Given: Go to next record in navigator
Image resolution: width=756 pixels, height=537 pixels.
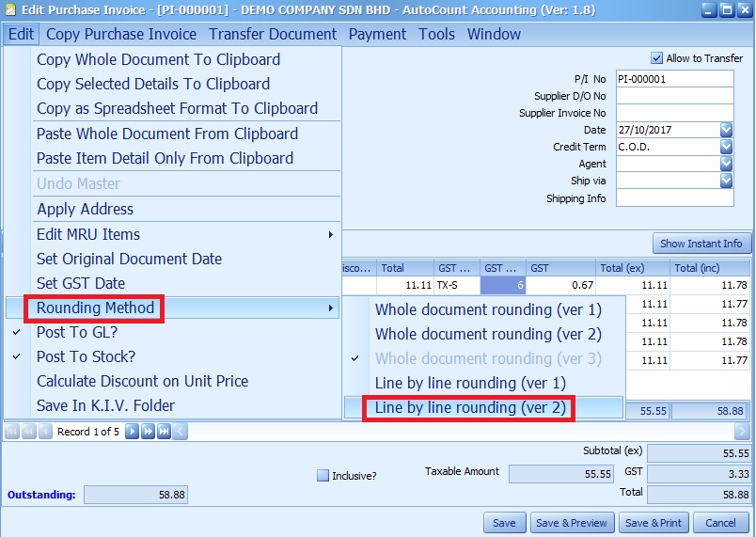Looking at the screenshot, I should (133, 432).
